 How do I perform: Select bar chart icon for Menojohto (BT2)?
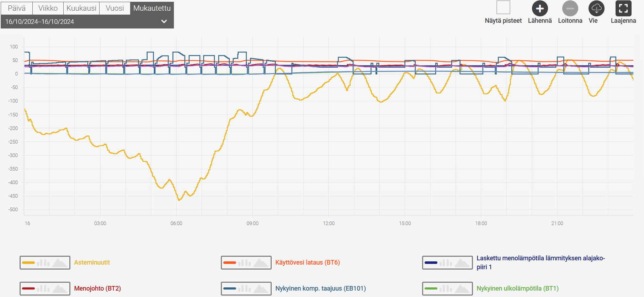[43, 288]
